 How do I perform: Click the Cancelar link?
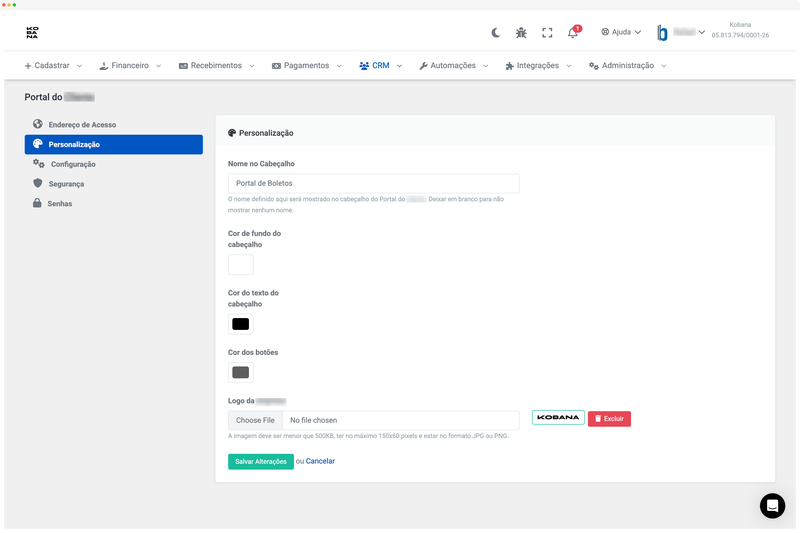320,461
